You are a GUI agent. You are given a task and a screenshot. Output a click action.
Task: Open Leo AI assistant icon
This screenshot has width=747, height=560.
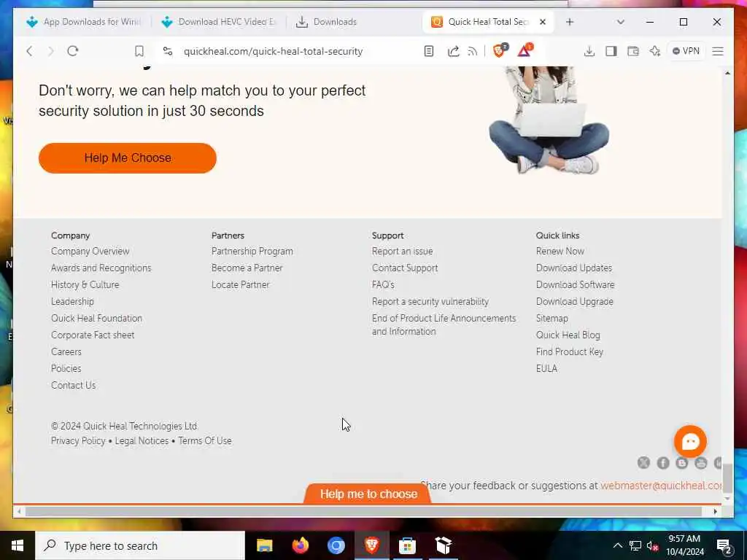[x=655, y=51]
